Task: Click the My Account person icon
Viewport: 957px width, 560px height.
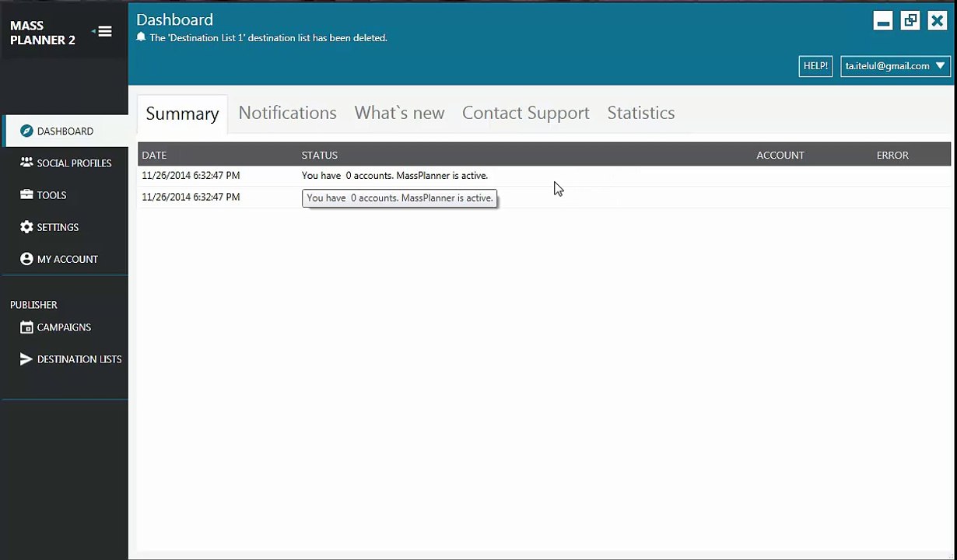Action: tap(26, 259)
